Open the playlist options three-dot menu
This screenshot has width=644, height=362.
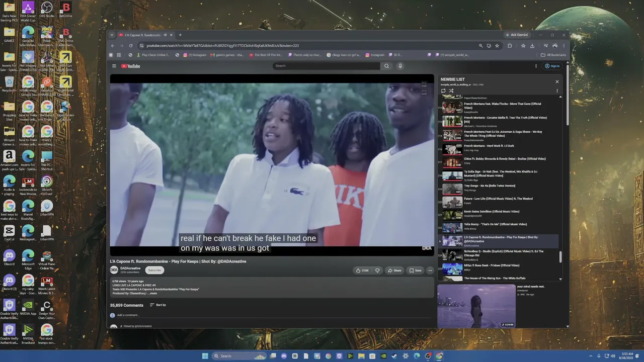click(x=557, y=91)
